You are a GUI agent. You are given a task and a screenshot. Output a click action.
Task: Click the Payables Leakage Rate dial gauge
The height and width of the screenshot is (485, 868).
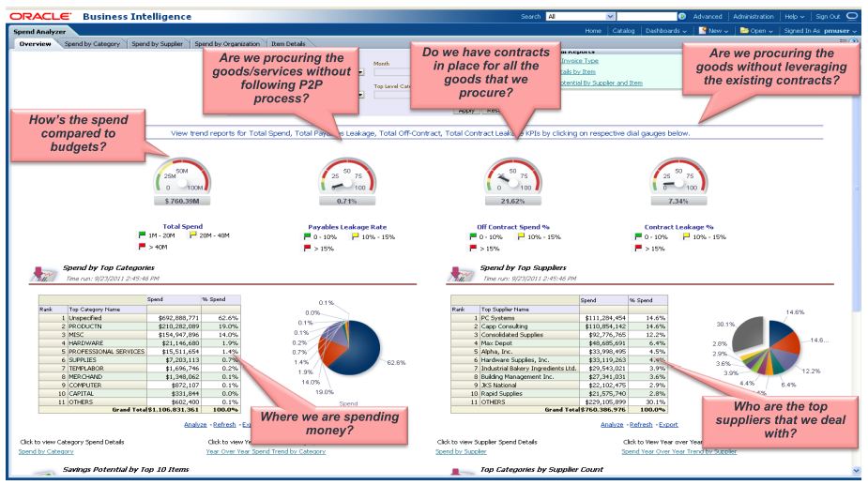[x=347, y=176]
